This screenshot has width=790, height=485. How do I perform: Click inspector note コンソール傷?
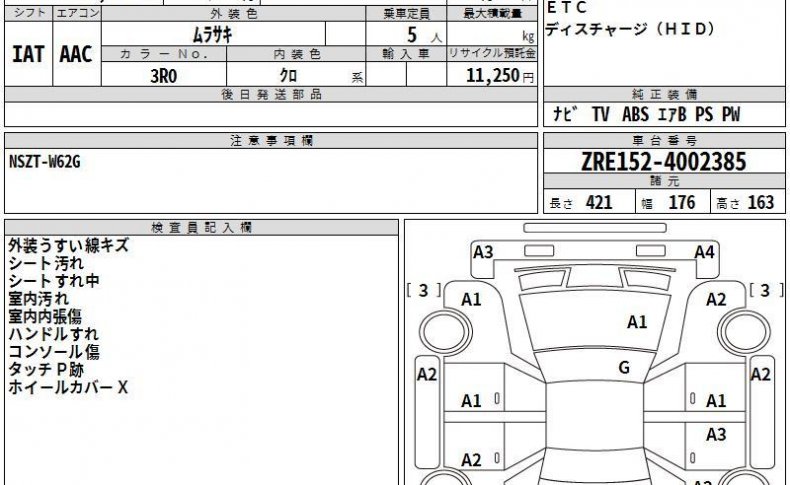point(54,352)
